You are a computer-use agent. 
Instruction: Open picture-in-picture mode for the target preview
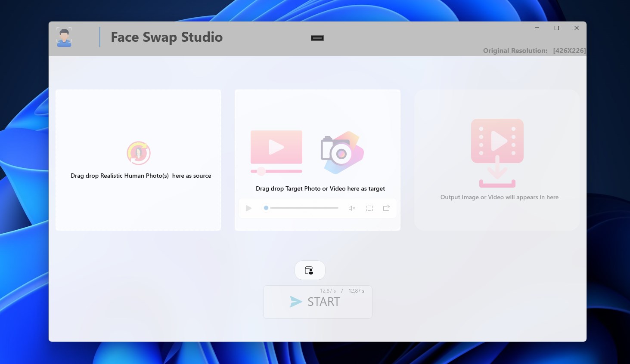386,208
